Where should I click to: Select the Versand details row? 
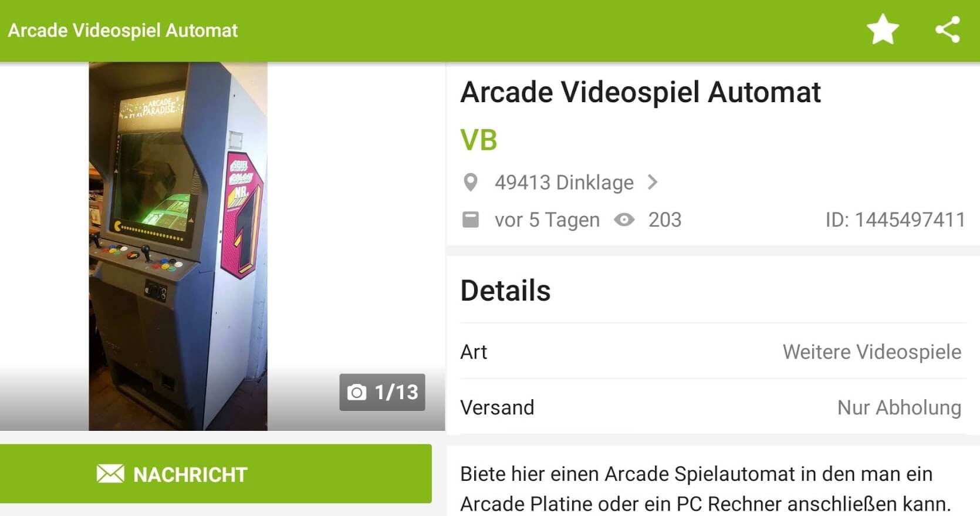pyautogui.click(x=713, y=407)
